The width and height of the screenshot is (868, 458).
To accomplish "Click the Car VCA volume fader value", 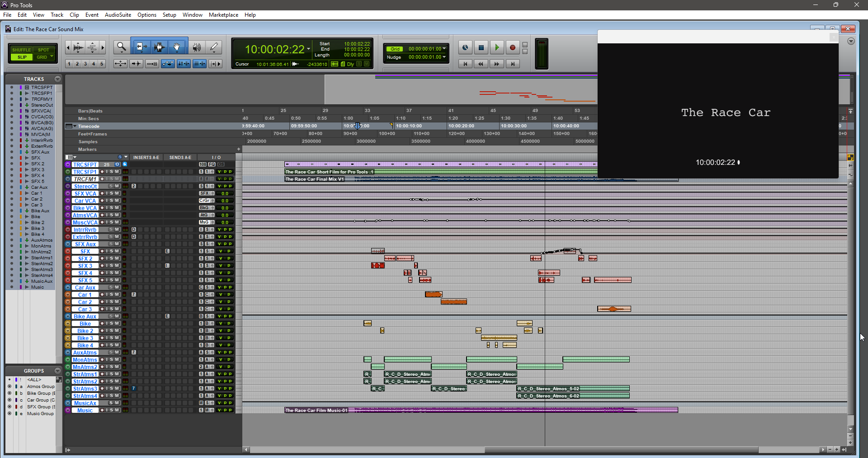I will [x=225, y=201].
